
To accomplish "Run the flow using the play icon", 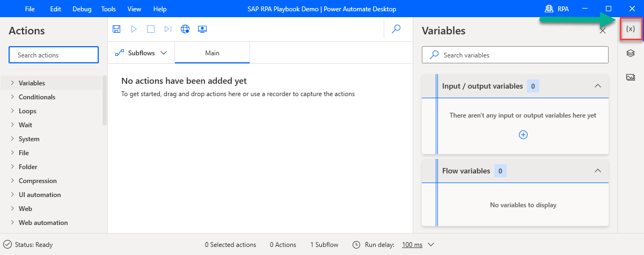I will coord(134,29).
